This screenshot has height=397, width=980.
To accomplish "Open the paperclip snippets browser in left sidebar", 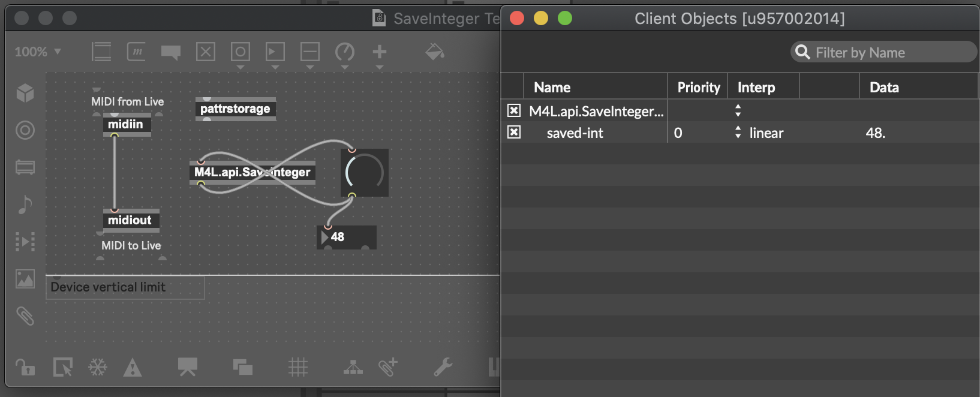I will (25, 316).
